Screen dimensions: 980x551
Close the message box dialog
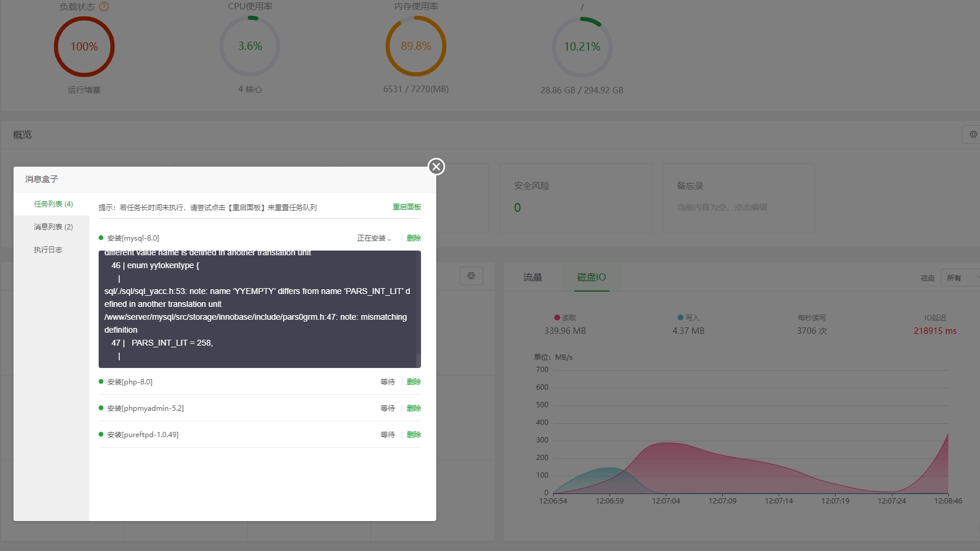coord(436,167)
